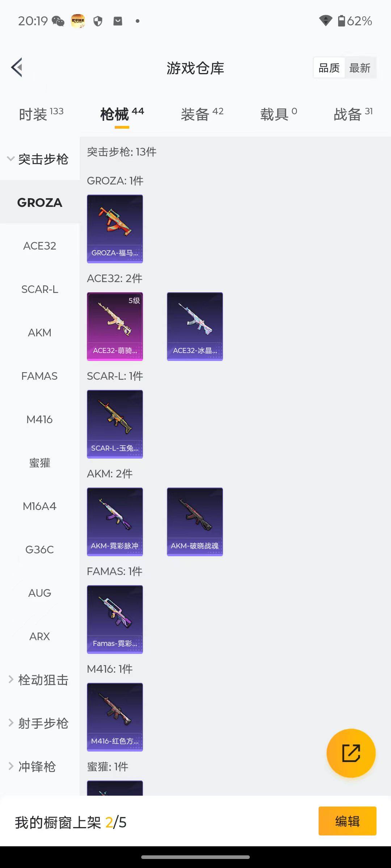Switch sorting to 品质
Viewport: 391px width, 868px height.
[329, 68]
